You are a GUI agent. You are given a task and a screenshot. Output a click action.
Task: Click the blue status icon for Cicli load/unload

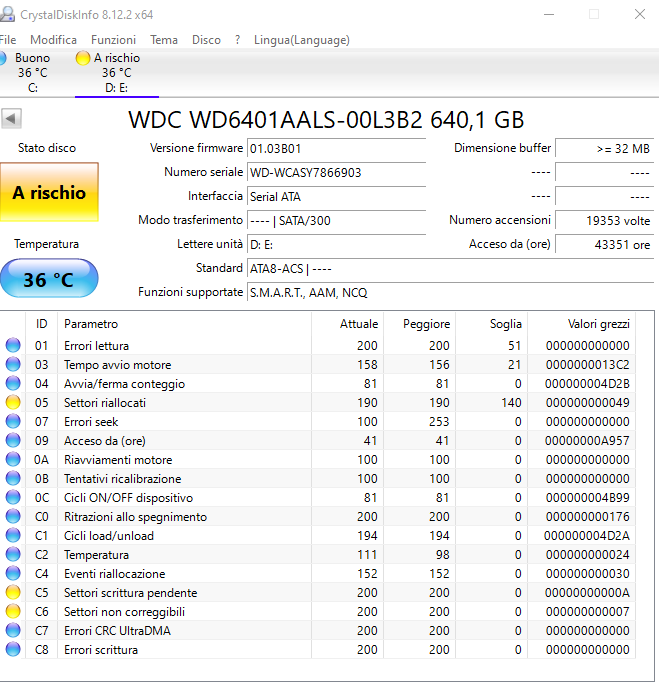click(x=13, y=535)
